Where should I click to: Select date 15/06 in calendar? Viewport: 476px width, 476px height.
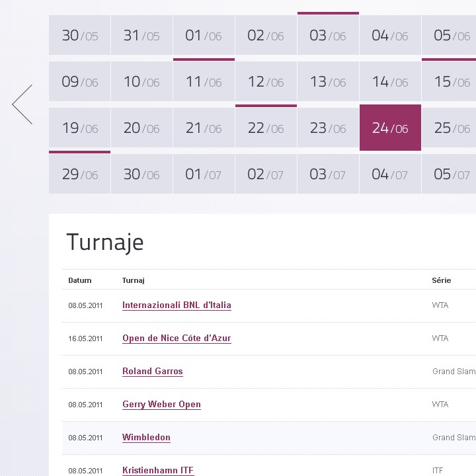point(450,82)
